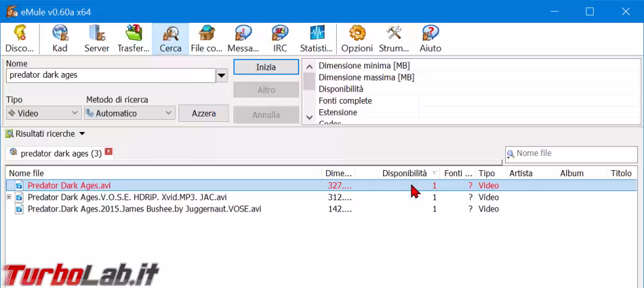Select the Predator Dark Ages.V.O.S.E. HDRiP result

click(x=321, y=198)
